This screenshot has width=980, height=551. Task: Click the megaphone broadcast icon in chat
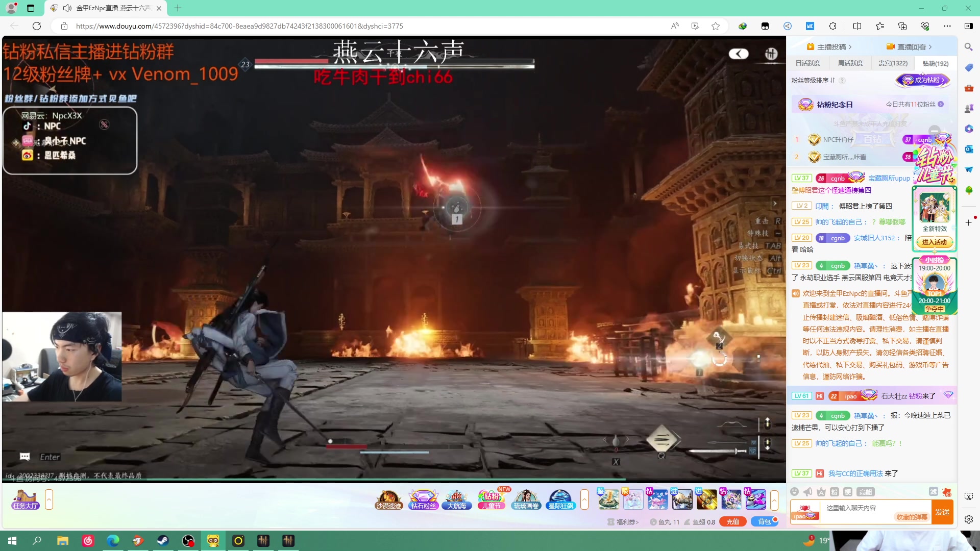point(808,492)
